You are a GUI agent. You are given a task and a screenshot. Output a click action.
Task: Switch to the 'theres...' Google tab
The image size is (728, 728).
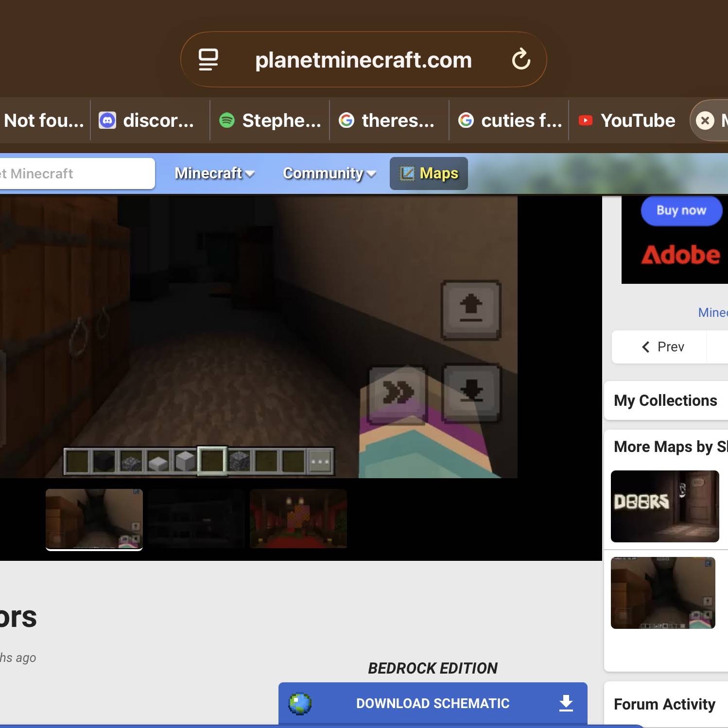point(389,121)
